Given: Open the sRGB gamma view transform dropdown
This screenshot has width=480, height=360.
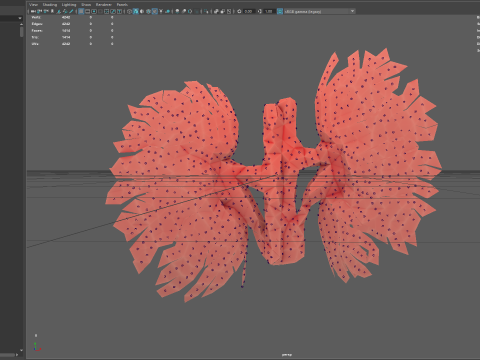Looking at the screenshot, I should tap(320, 11).
